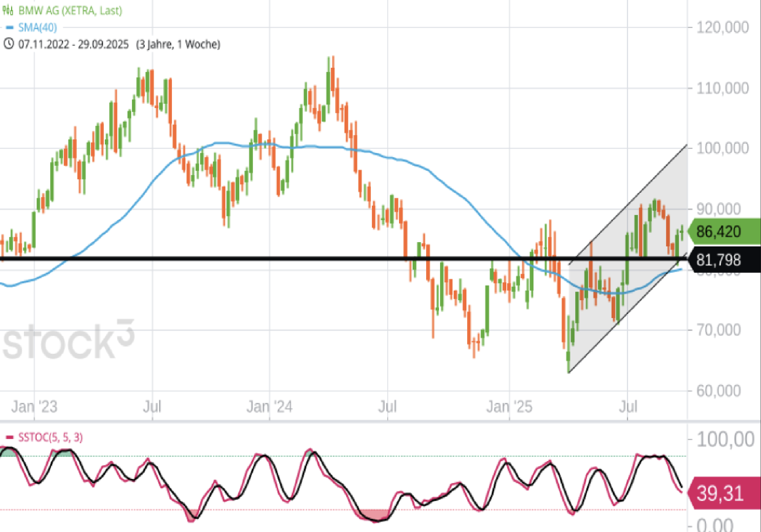The width and height of the screenshot is (761, 532).
Task: Click the 120,000 price axis label
Action: (722, 27)
